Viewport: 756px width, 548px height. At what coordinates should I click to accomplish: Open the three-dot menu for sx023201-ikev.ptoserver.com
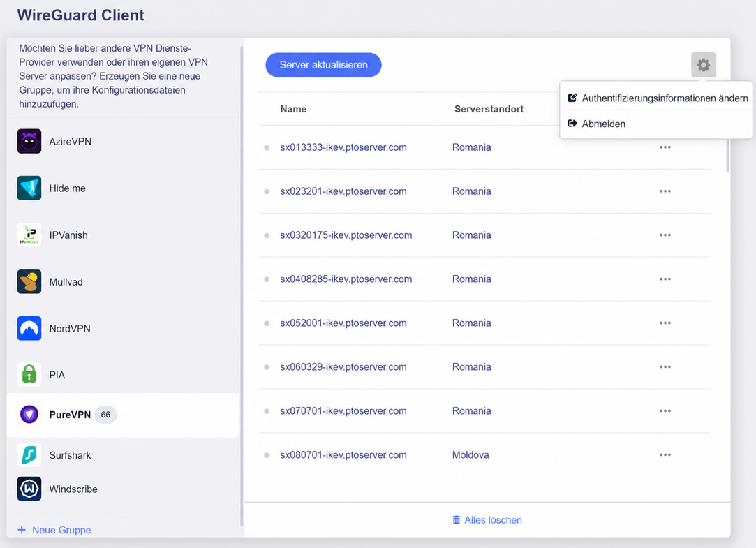coord(665,191)
